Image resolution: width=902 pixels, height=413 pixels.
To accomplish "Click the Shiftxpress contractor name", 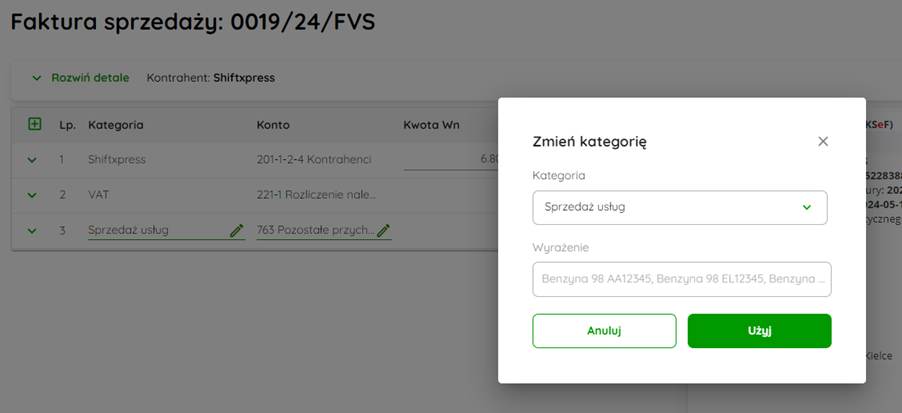I will pos(244,78).
